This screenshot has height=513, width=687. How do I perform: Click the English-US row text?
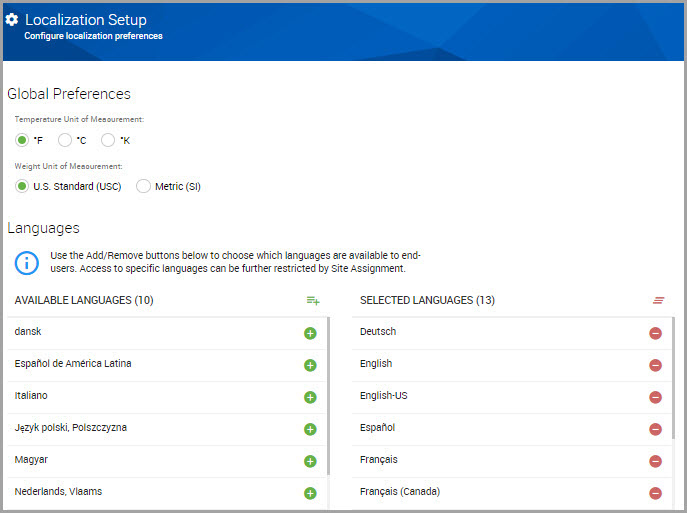coord(383,396)
